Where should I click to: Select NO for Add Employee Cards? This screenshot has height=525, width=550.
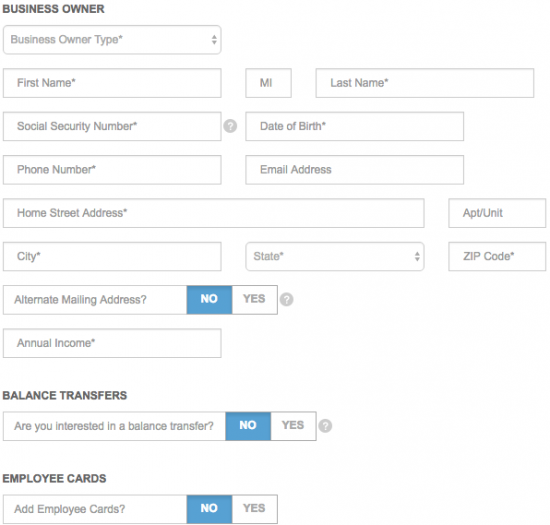pos(209,509)
